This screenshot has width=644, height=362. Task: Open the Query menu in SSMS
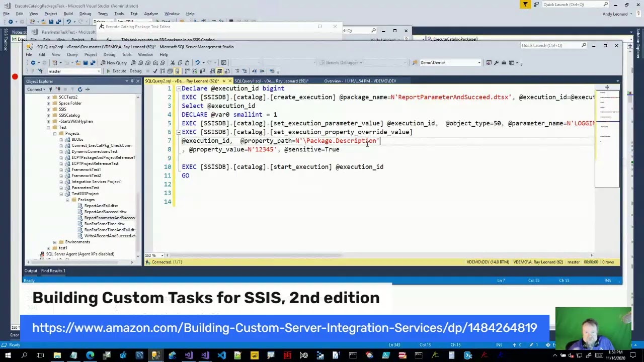[72, 54]
